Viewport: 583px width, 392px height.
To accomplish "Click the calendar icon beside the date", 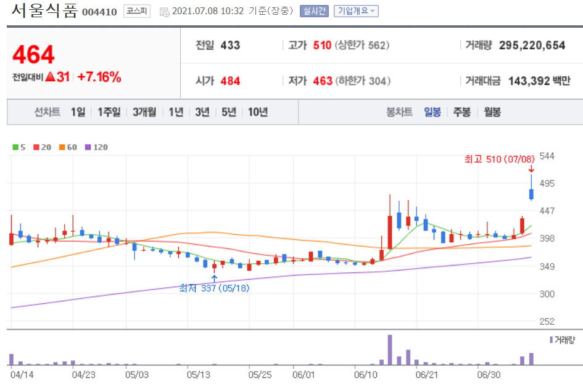I will coord(164,12).
